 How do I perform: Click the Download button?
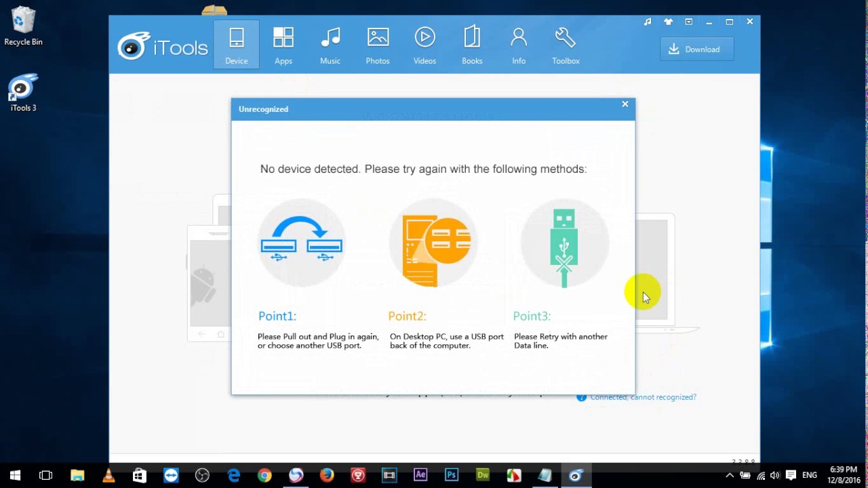pos(696,49)
